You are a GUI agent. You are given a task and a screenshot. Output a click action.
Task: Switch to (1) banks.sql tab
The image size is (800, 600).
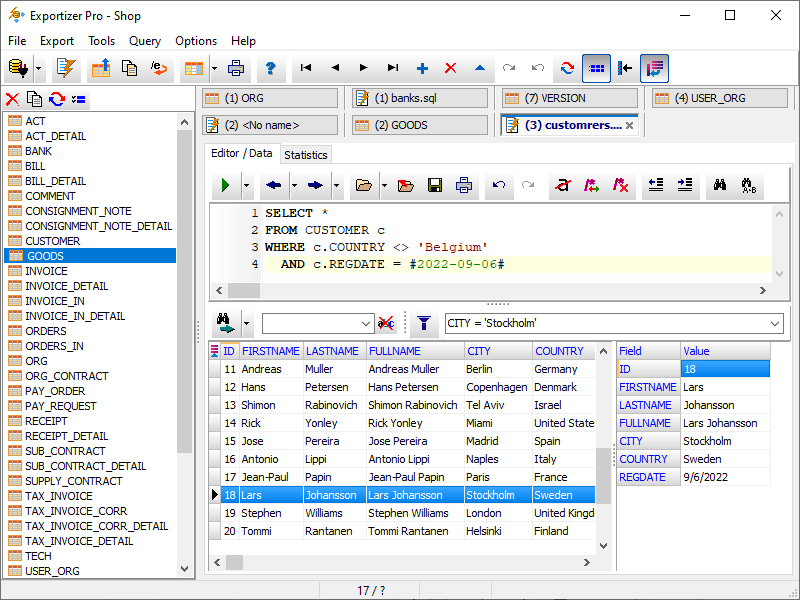pyautogui.click(x=419, y=98)
